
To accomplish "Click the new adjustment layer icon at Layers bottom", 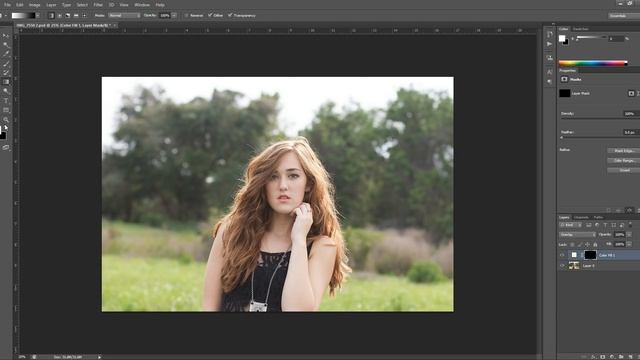I will [612, 356].
